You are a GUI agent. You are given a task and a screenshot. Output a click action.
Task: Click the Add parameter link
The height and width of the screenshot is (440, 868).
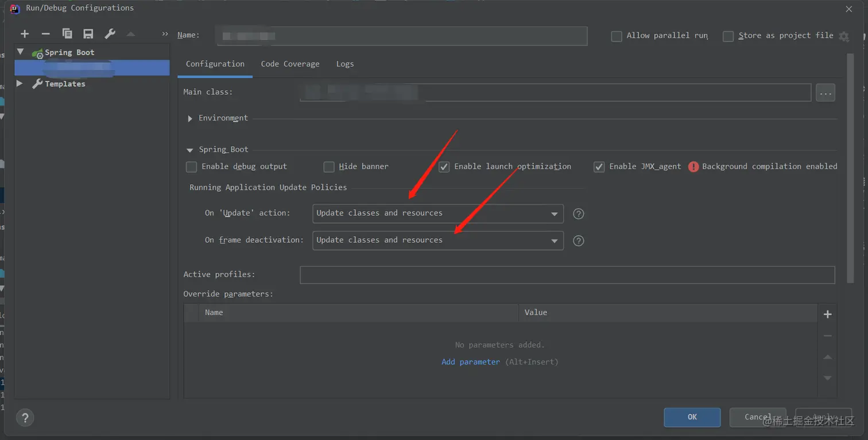pyautogui.click(x=471, y=362)
